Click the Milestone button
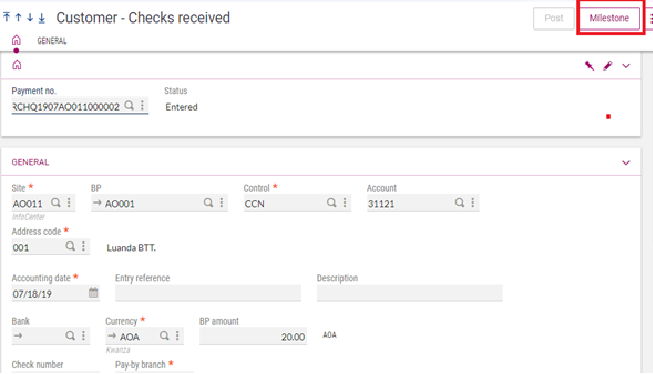This screenshot has width=653, height=374. click(x=609, y=18)
